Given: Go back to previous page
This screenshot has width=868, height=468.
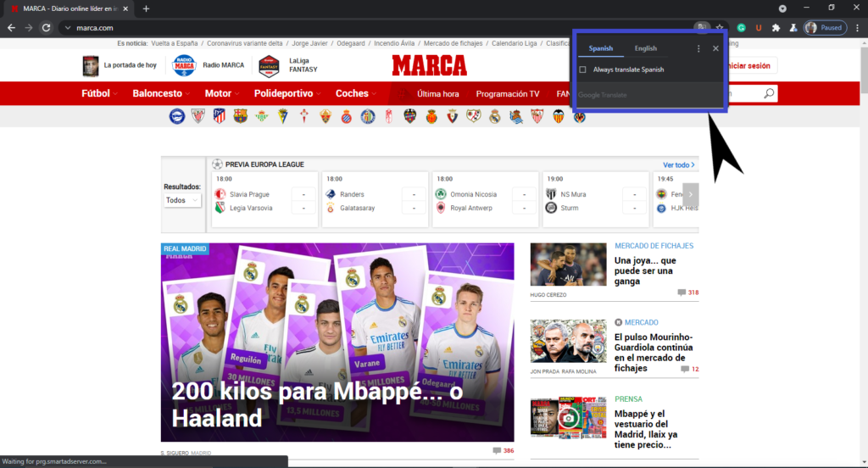Looking at the screenshot, I should [x=11, y=28].
